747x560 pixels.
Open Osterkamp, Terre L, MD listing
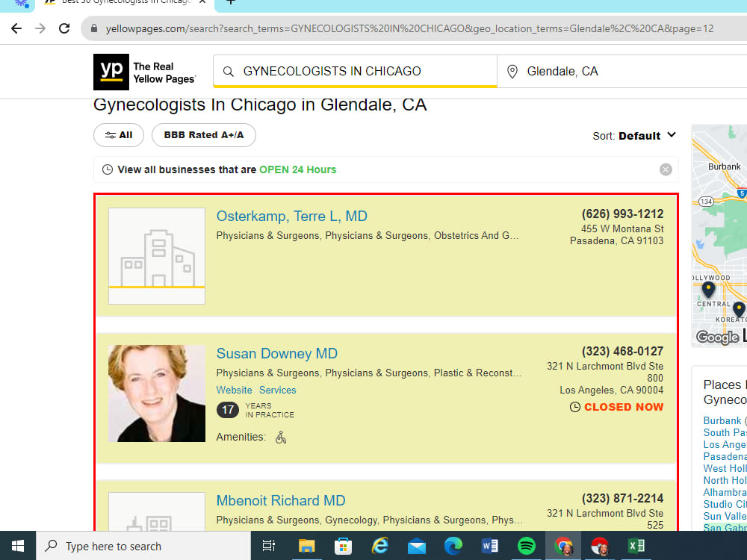pyautogui.click(x=291, y=217)
